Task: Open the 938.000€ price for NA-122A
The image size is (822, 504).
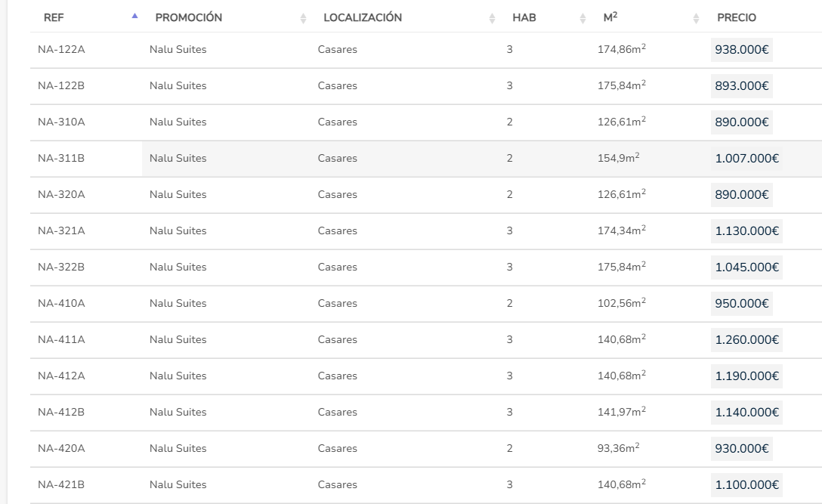Action: coord(742,50)
